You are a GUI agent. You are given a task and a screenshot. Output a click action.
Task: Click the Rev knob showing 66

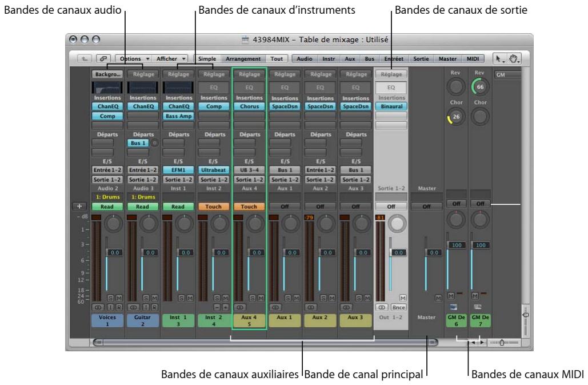point(480,87)
